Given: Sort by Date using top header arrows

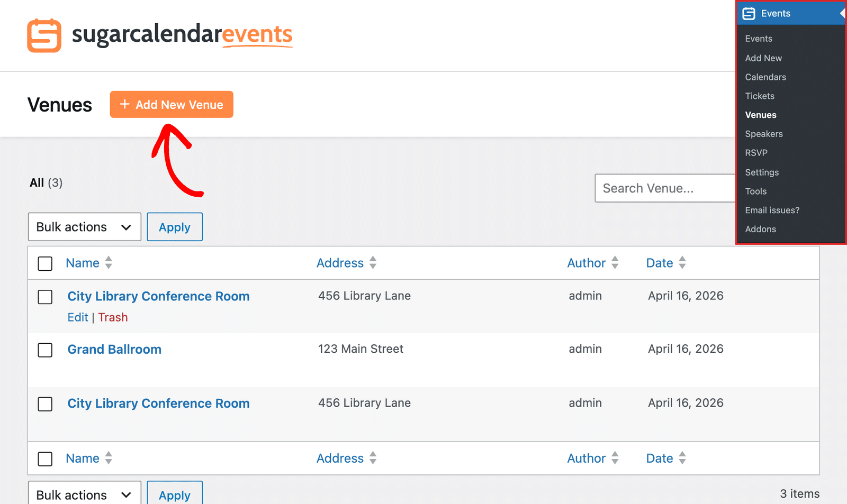Looking at the screenshot, I should (x=682, y=263).
